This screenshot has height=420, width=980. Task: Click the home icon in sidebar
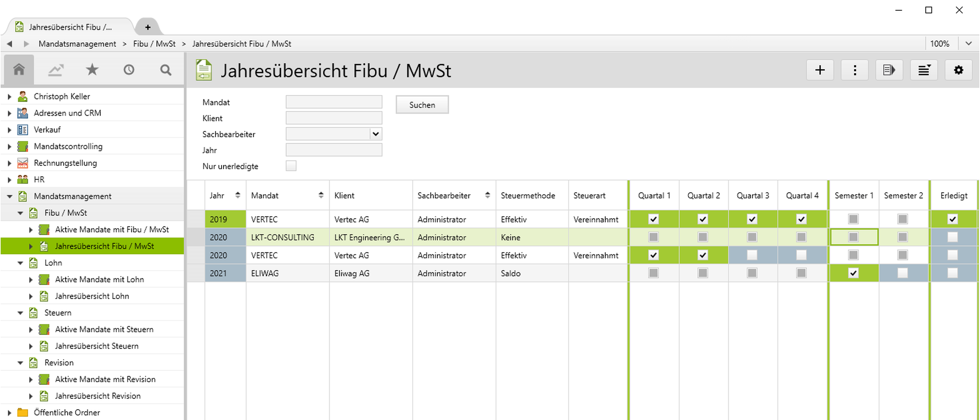(19, 70)
